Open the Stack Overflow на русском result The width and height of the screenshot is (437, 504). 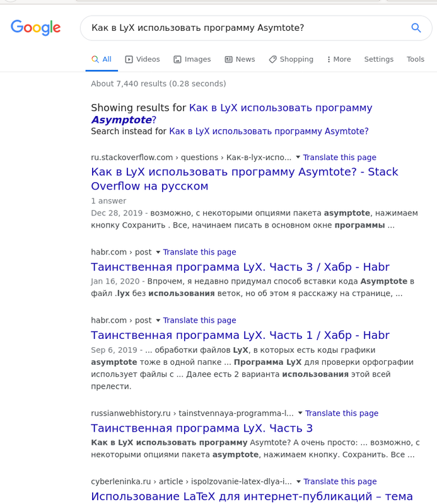[x=245, y=179]
